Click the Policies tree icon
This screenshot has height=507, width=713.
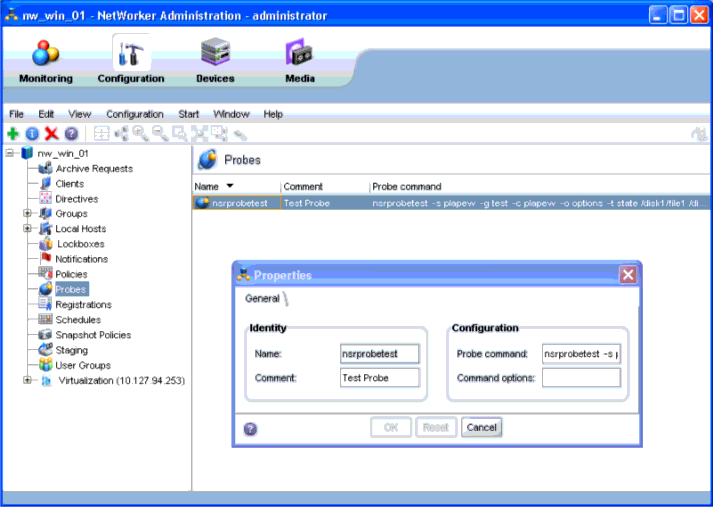click(45, 273)
